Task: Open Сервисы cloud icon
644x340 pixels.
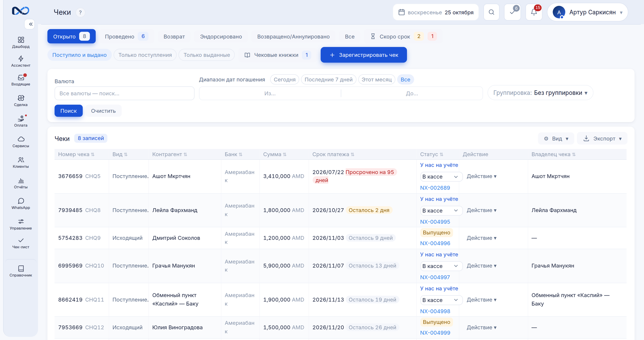Action: [21, 142]
